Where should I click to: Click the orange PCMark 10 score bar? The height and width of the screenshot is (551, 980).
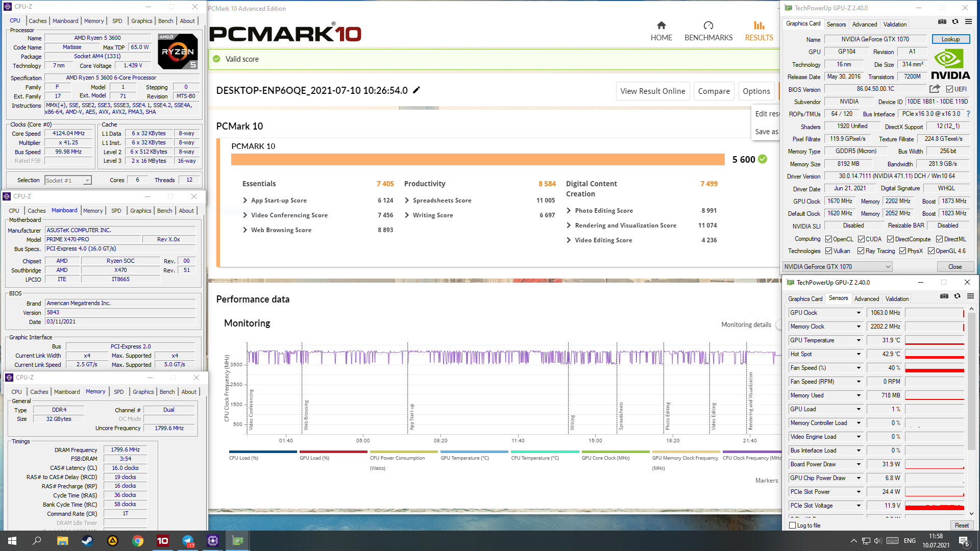[478, 159]
